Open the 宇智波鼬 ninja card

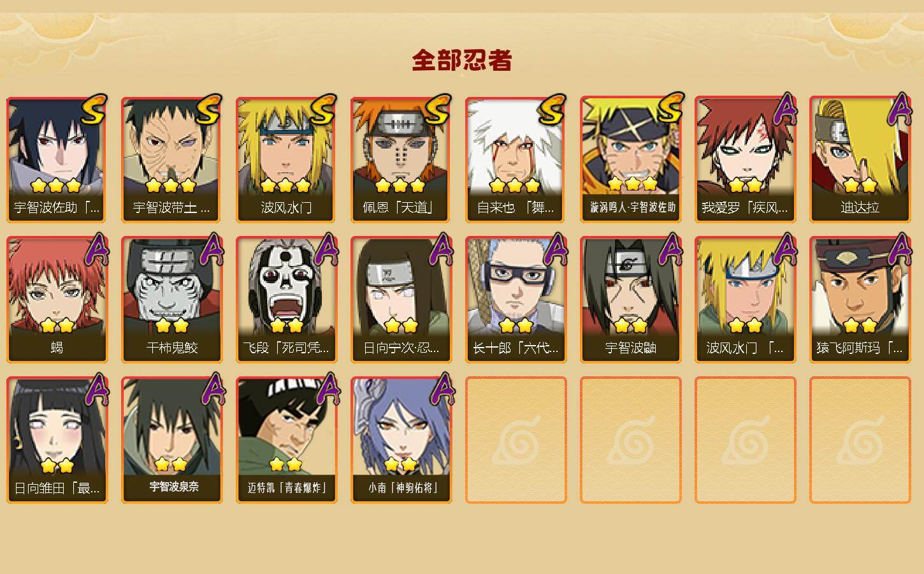pyautogui.click(x=630, y=300)
